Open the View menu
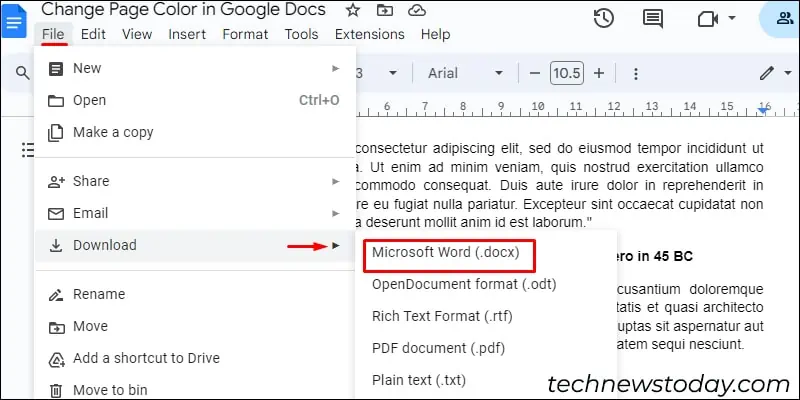The image size is (800, 400). pyautogui.click(x=137, y=34)
